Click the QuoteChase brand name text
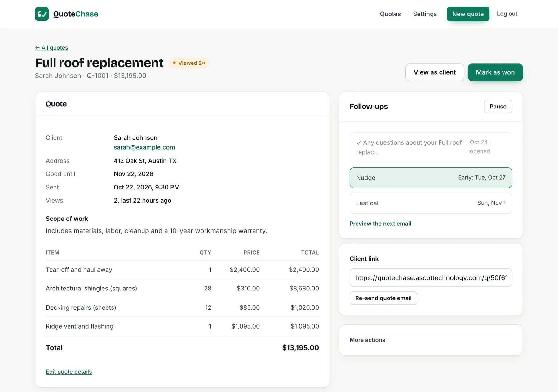The image size is (558, 392). point(76,14)
